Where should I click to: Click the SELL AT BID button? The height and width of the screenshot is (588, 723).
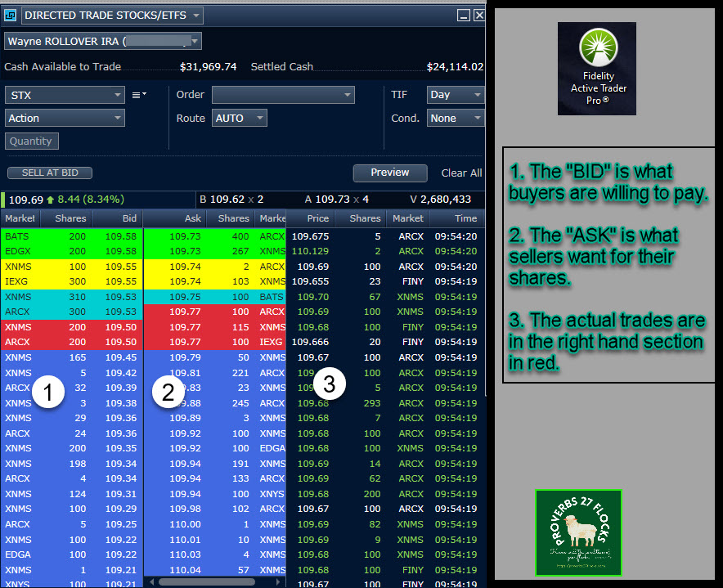click(x=50, y=173)
